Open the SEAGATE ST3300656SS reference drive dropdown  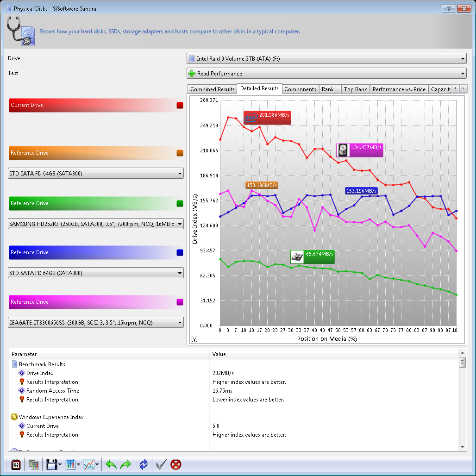[x=96, y=322]
